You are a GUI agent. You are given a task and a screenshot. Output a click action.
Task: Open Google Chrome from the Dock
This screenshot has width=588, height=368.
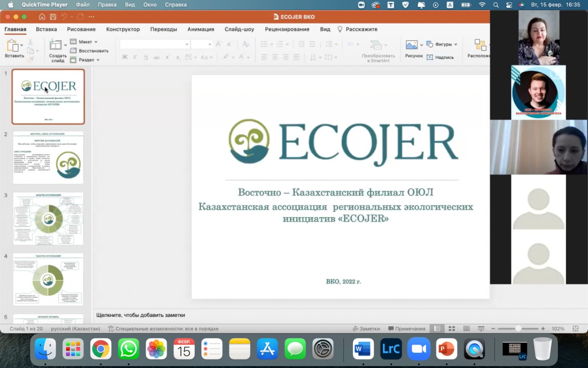[101, 350]
